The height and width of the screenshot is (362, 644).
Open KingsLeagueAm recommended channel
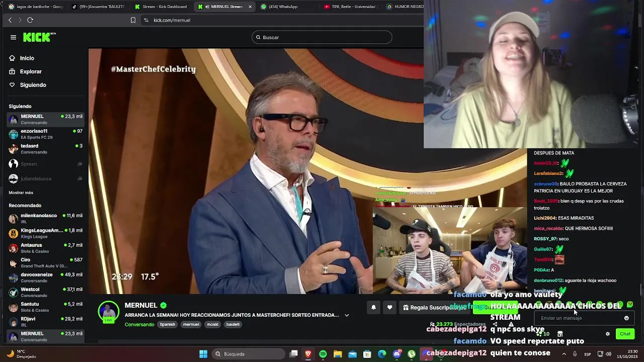[x=45, y=233]
